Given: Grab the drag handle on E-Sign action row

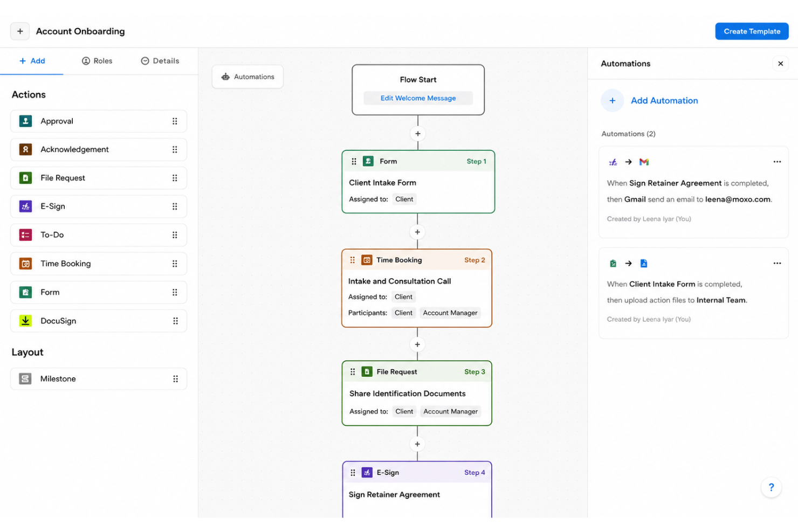Looking at the screenshot, I should (175, 206).
